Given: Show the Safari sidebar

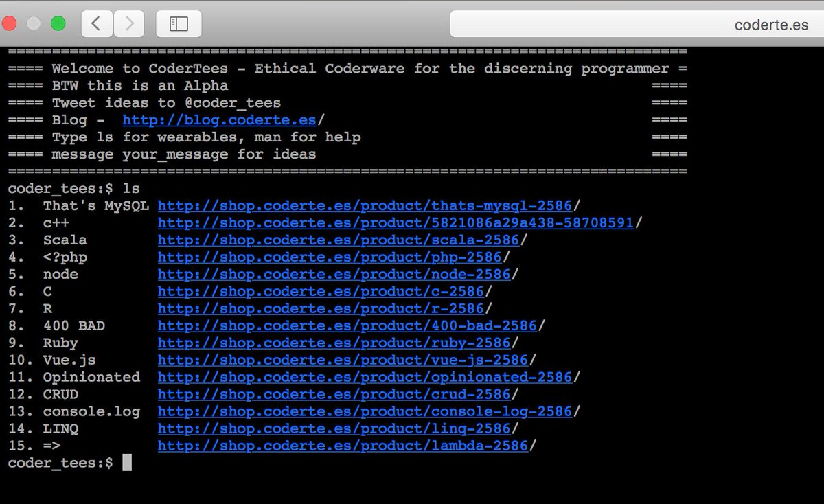Looking at the screenshot, I should pyautogui.click(x=179, y=24).
